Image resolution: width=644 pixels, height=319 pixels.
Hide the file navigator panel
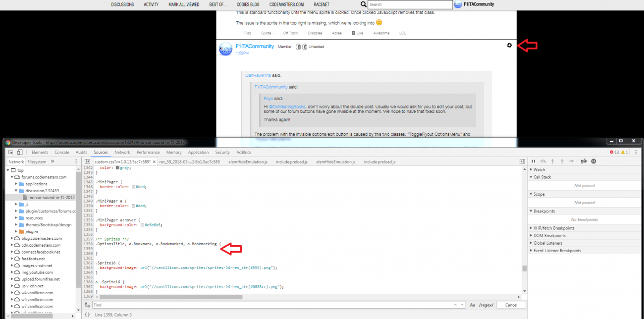tap(87, 161)
